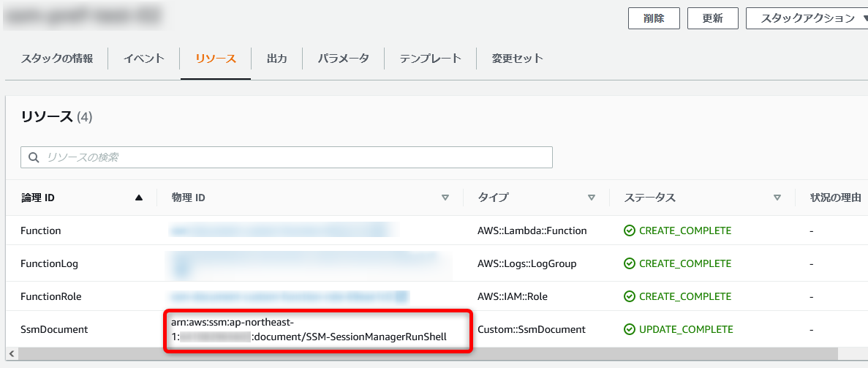This screenshot has height=368, width=868.
Task: Open the Physical ID column filter arrow
Action: tap(445, 198)
